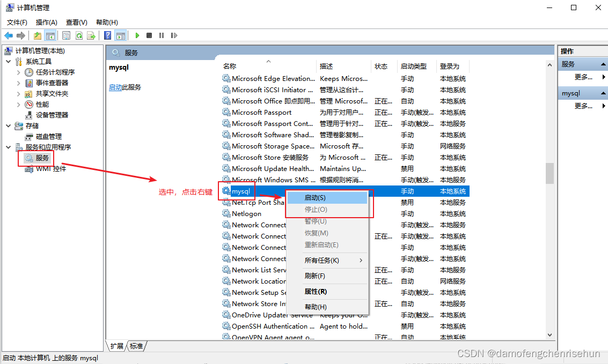608x364 pixels.
Task: Click the vertical scrollbar of the services list
Action: (x=550, y=174)
